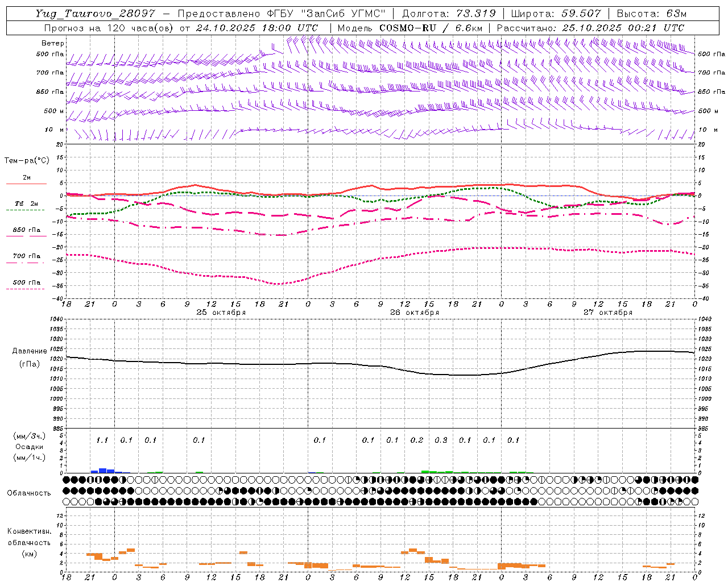
Task: Select the (мм/1ч.) units label
Action: point(30,458)
